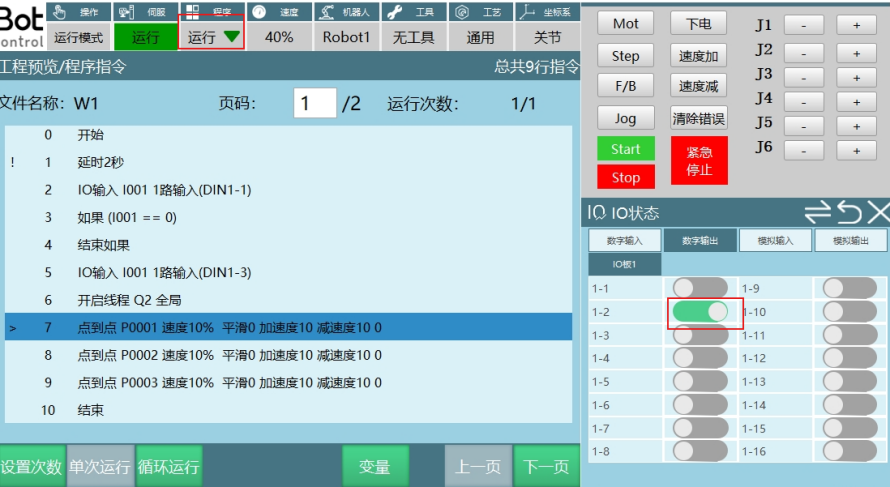
Task: Click the 下电 power-off button
Action: click(698, 23)
